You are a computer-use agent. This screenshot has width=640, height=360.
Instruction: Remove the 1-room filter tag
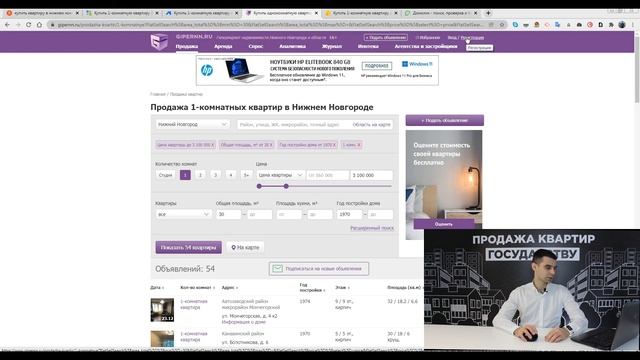point(359,145)
